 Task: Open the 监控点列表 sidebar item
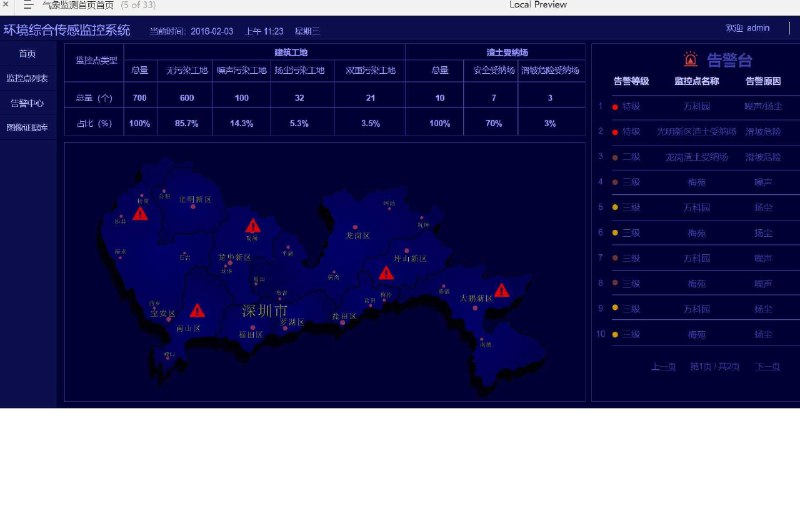28,78
